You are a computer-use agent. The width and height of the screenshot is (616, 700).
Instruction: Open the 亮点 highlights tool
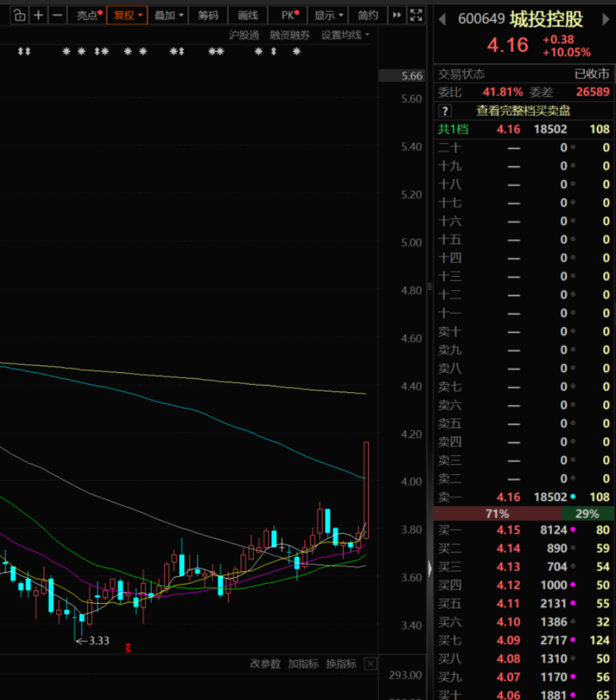click(x=89, y=16)
